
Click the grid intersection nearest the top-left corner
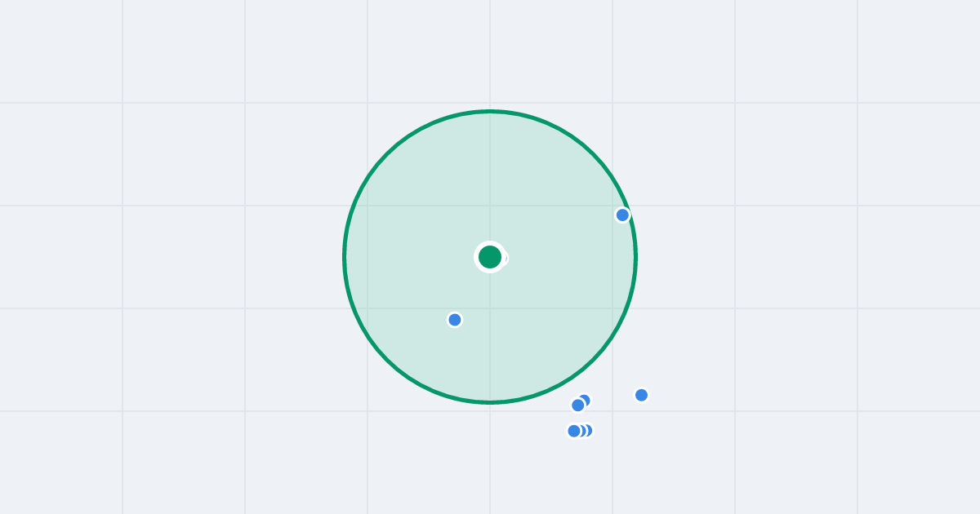coord(122,103)
